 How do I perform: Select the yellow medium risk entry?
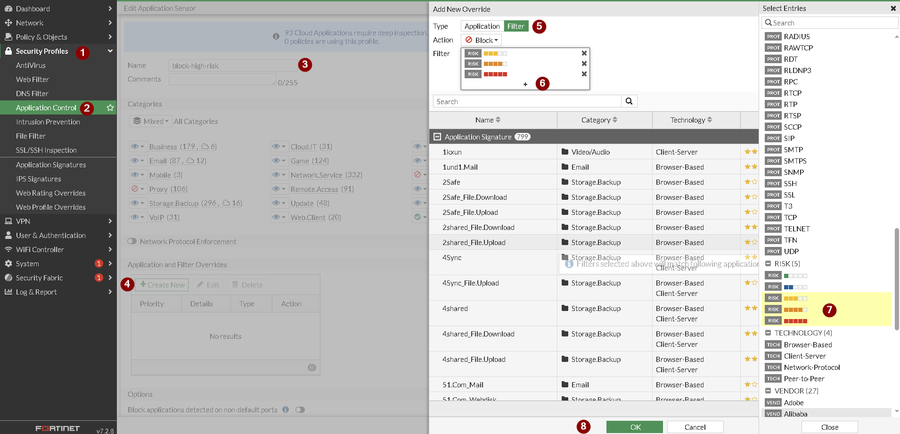coord(786,298)
